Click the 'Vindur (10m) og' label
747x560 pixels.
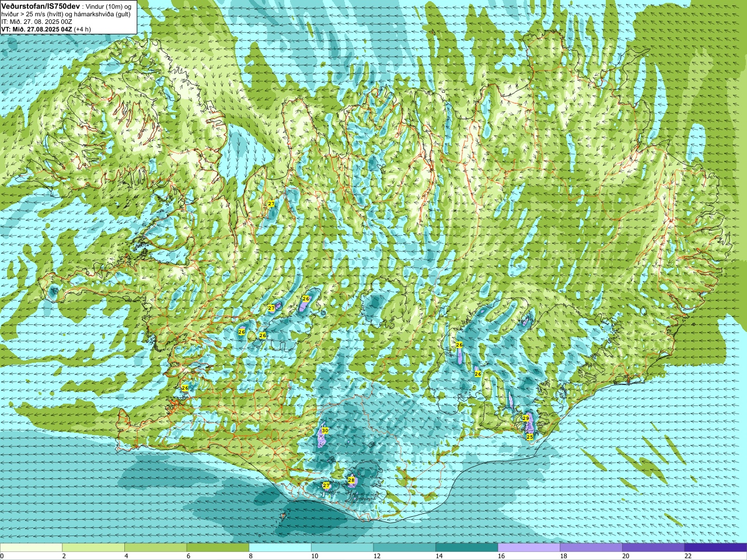click(109, 6)
